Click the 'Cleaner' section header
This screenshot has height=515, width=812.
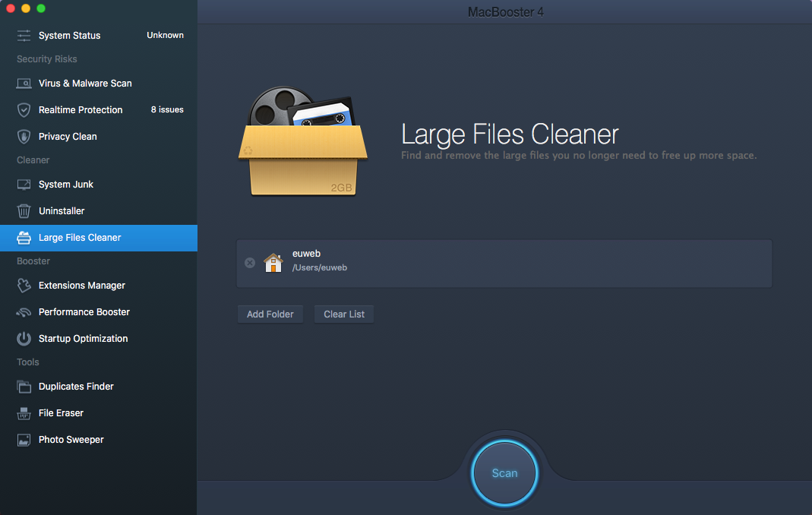tap(33, 160)
